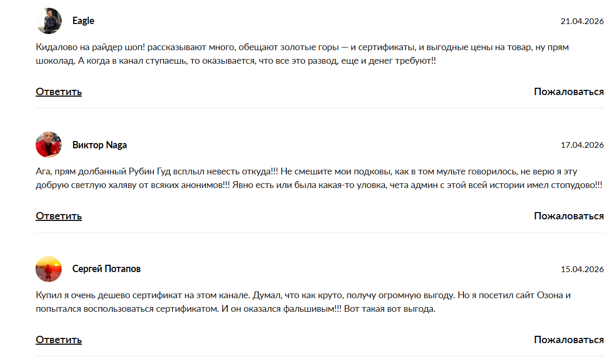The width and height of the screenshot is (612, 364).
Task: Report Сергей Потапов's comment
Action: coord(569,340)
